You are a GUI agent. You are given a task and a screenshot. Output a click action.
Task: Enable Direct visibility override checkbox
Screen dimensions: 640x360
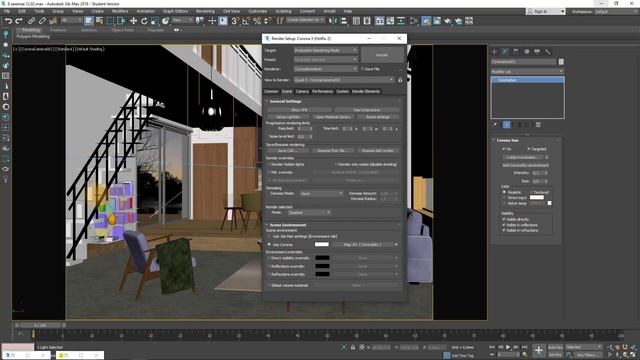tap(269, 258)
